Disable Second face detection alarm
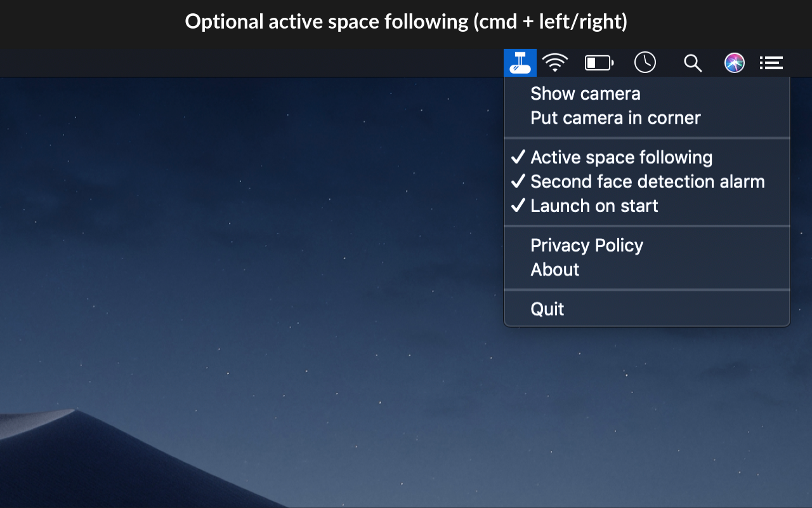This screenshot has height=508, width=812. click(x=648, y=182)
